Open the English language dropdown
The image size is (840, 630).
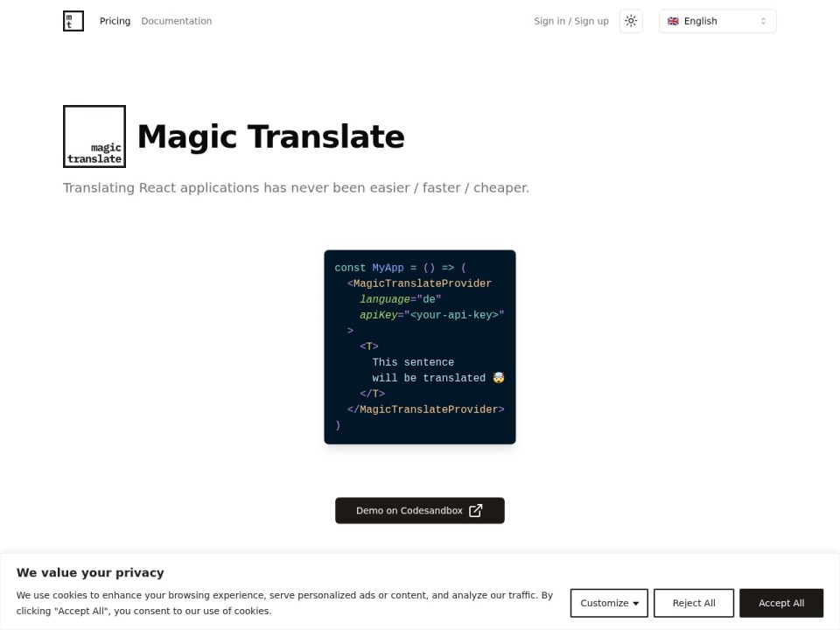click(x=717, y=21)
